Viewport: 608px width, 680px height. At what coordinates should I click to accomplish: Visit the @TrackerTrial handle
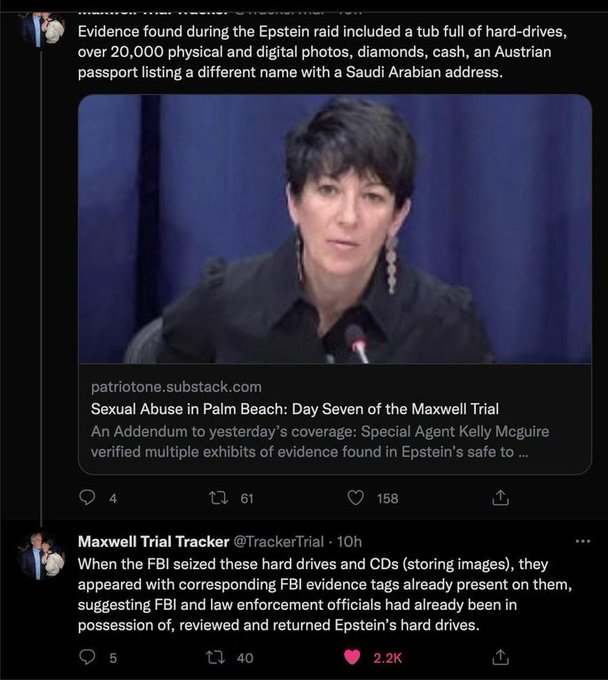point(278,541)
